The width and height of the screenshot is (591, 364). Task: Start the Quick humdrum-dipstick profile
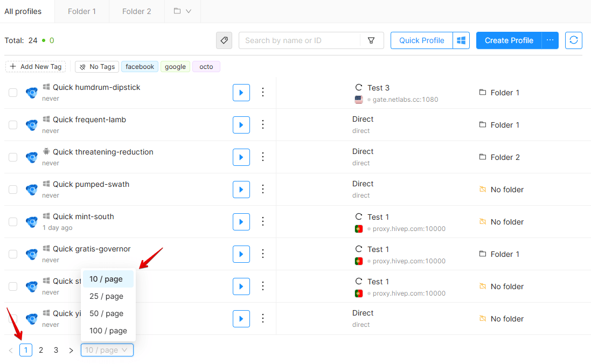click(241, 93)
